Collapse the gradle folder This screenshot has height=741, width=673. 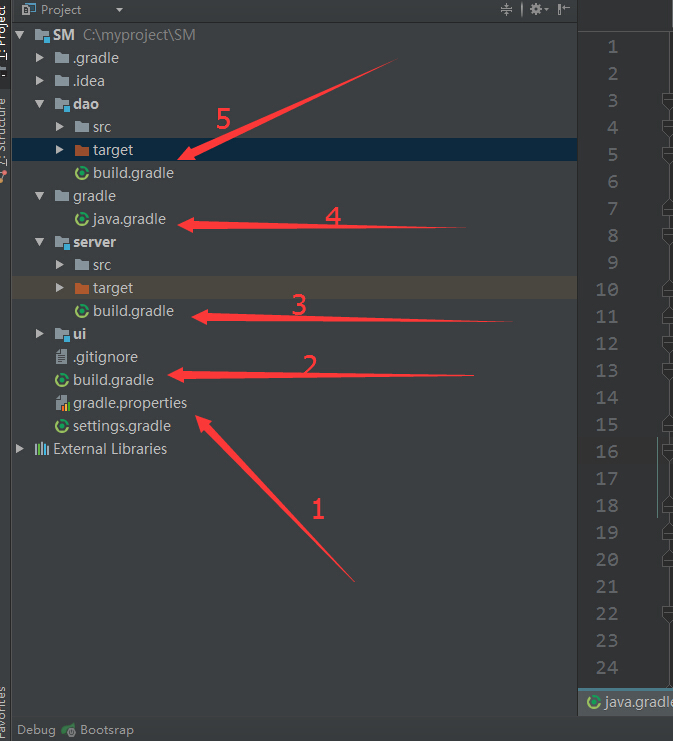click(40, 196)
